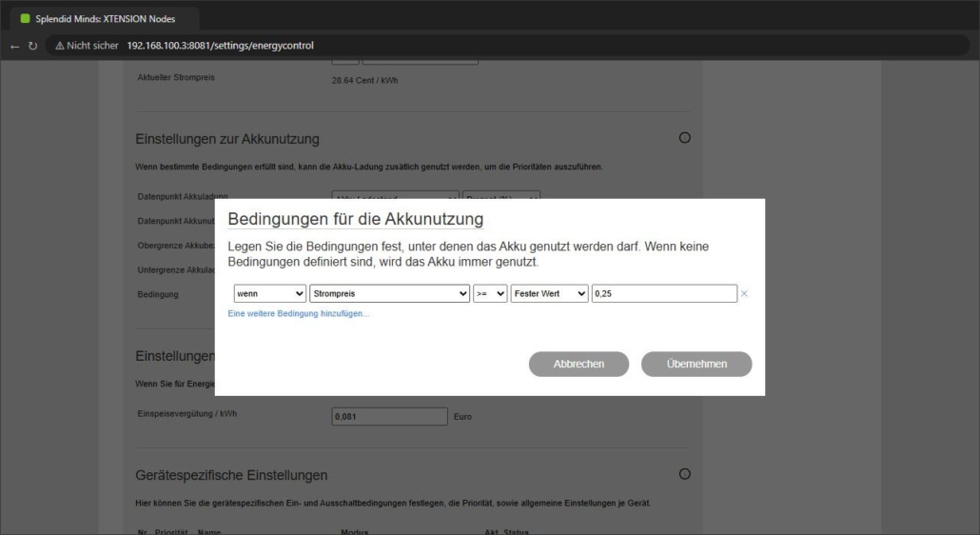
Task: Open the 'Fester Wert' type dropdown
Action: coord(549,294)
